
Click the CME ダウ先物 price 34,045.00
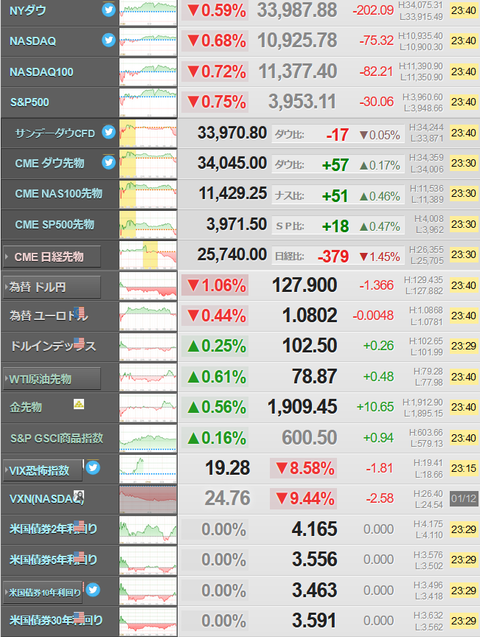(232, 163)
